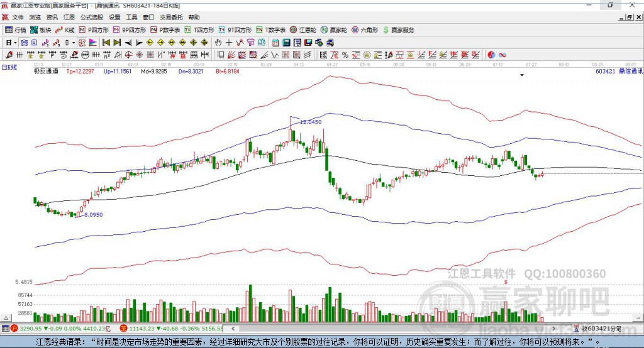Image resolution: width=644 pixels, height=348 pixels.
Task: Click the 12.0450 high price marker
Action: (311, 122)
